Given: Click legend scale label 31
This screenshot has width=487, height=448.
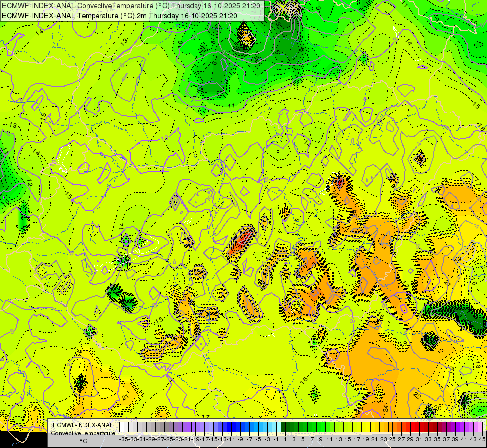Looking at the screenshot, I should pyautogui.click(x=419, y=440).
